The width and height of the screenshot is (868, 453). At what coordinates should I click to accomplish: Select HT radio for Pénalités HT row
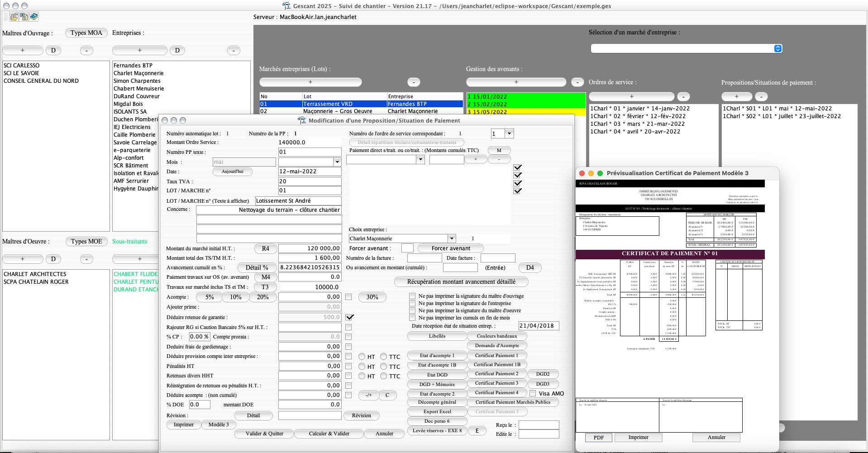[x=362, y=366]
